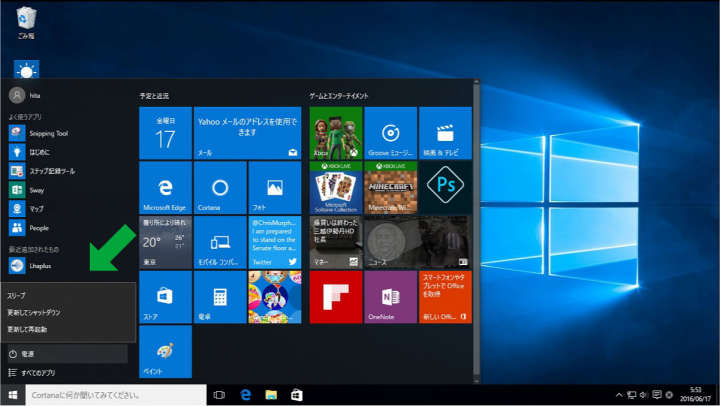Click the user account avatar

(17, 96)
